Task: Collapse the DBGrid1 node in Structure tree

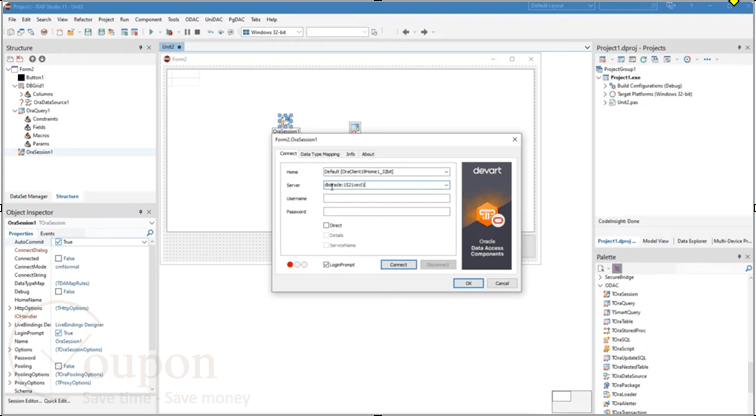Action: point(15,86)
